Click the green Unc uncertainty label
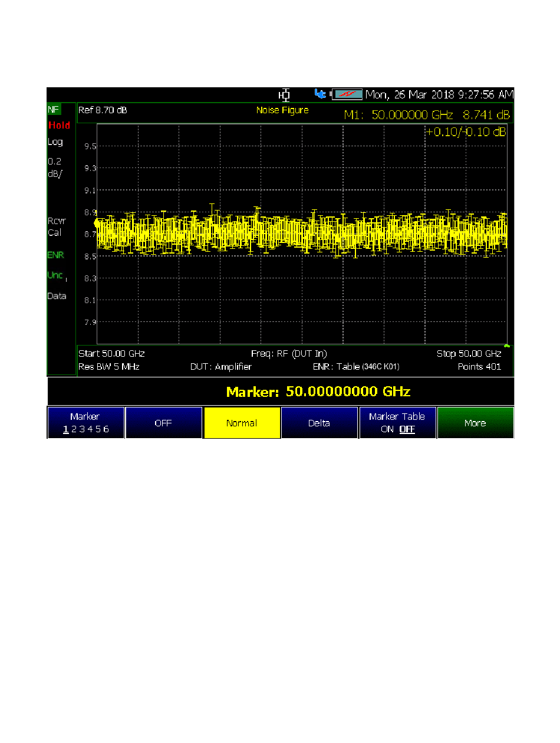The height and width of the screenshot is (743, 560). pos(55,275)
